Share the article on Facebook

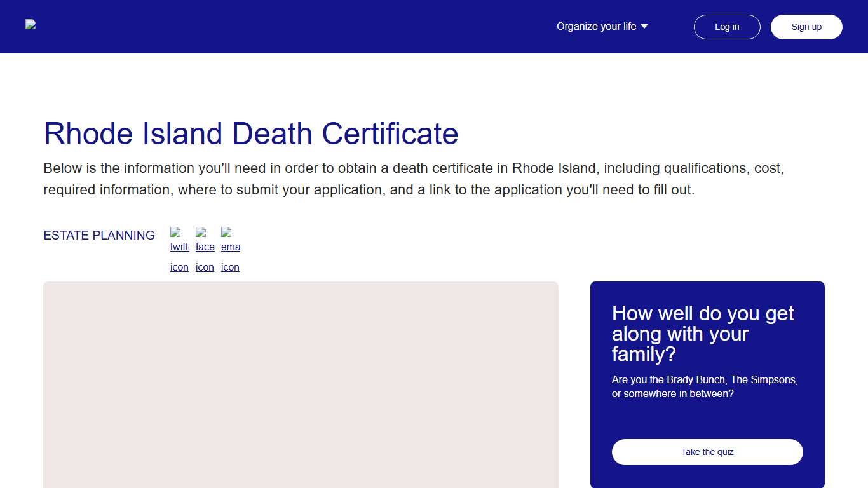(205, 248)
